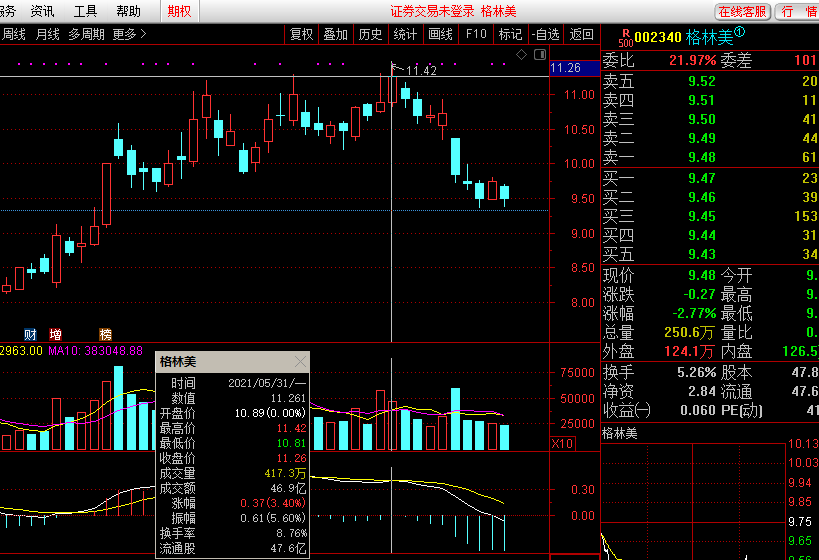Click the 返回 button
Screen dimensions: 819x560
click(x=581, y=34)
